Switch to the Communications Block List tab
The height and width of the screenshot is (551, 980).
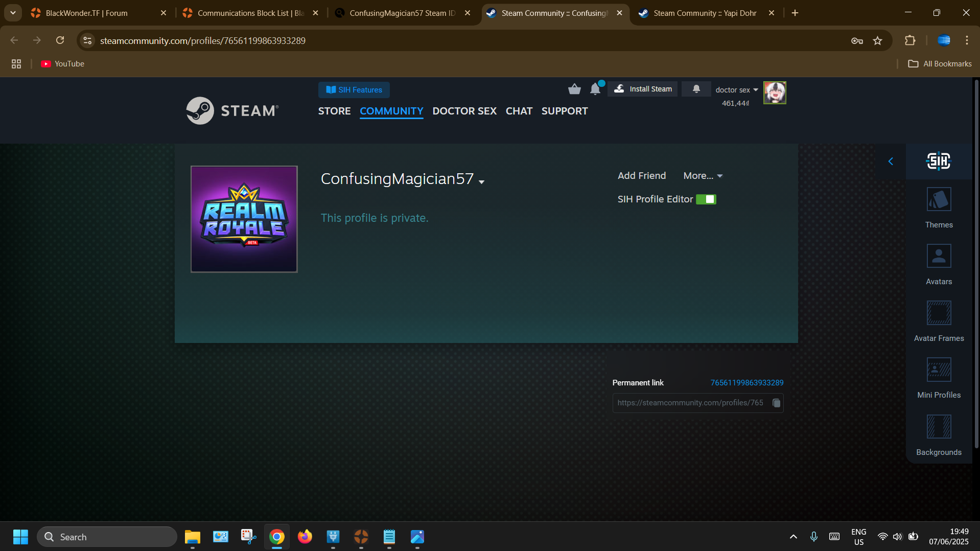coord(250,13)
